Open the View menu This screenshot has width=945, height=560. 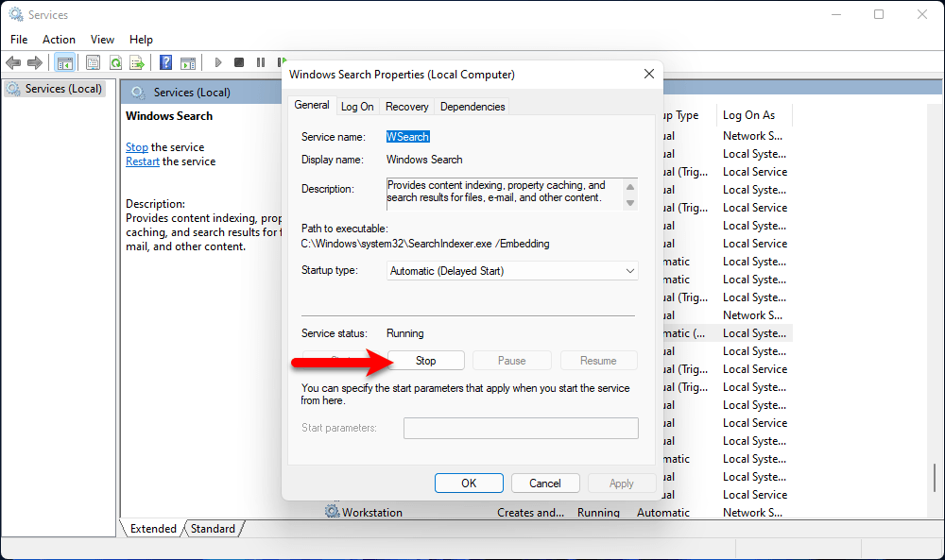click(x=102, y=39)
